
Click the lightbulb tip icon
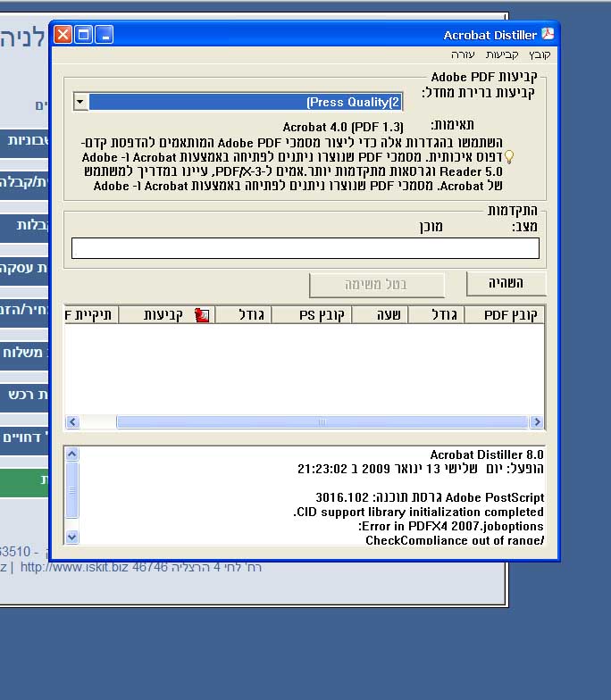[x=509, y=157]
